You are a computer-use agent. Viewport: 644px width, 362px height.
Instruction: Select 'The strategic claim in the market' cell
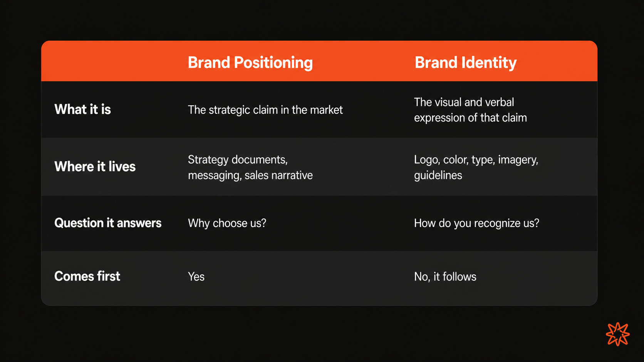click(265, 110)
